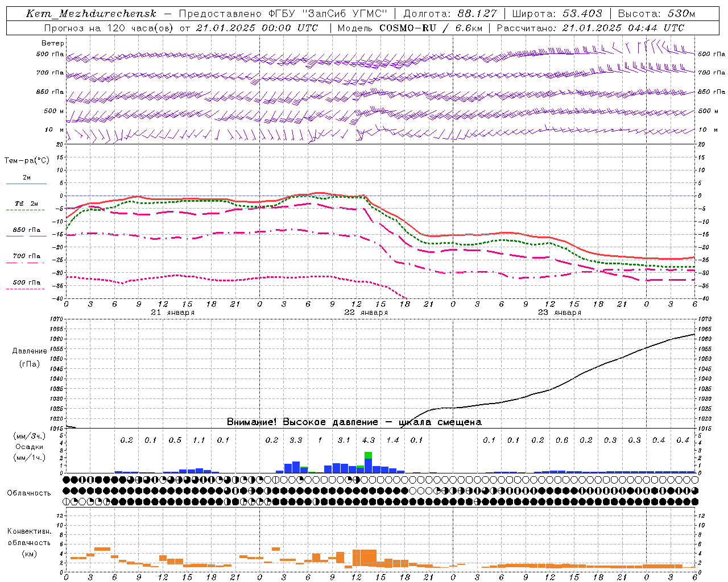Click the (мм/1ч.) unit label
The height and width of the screenshot is (582, 728).
click(x=29, y=458)
